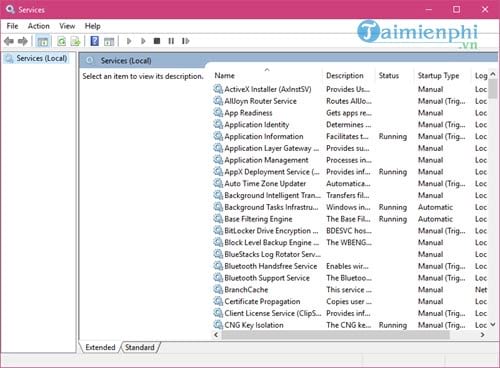The width and height of the screenshot is (500, 368).
Task: Toggle Show/Hide Action Pane icon
Action: 109,42
